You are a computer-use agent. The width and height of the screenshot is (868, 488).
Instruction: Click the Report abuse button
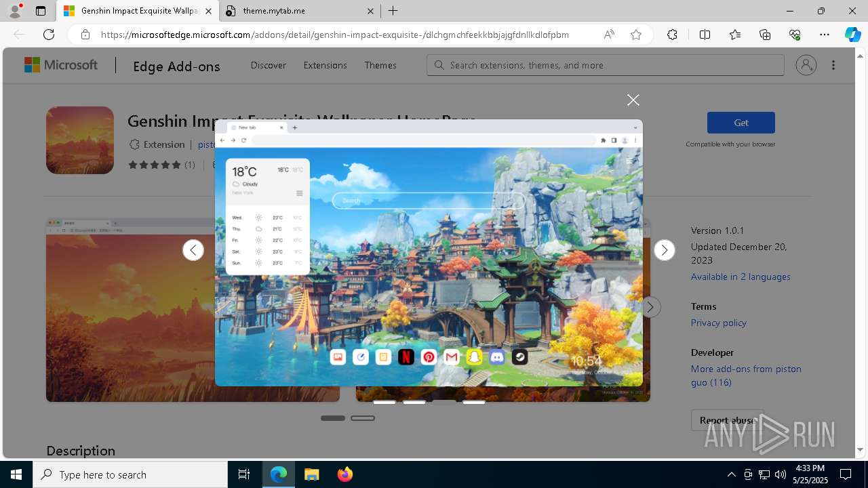[727, 420]
